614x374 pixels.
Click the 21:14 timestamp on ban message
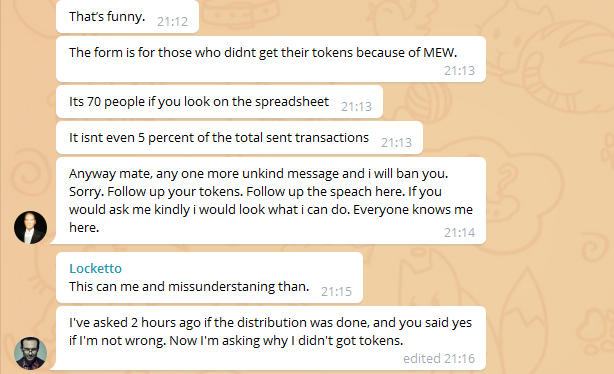[x=459, y=233]
